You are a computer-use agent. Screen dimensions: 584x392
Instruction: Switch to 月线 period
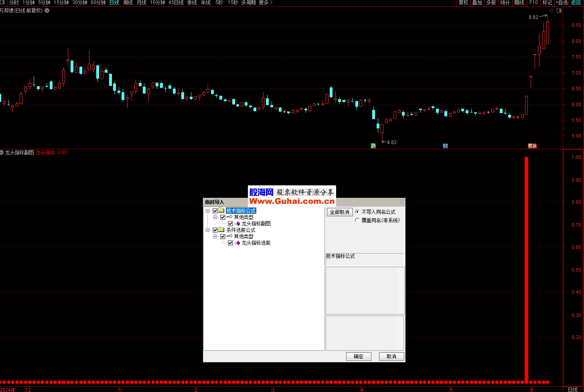pos(142,2)
